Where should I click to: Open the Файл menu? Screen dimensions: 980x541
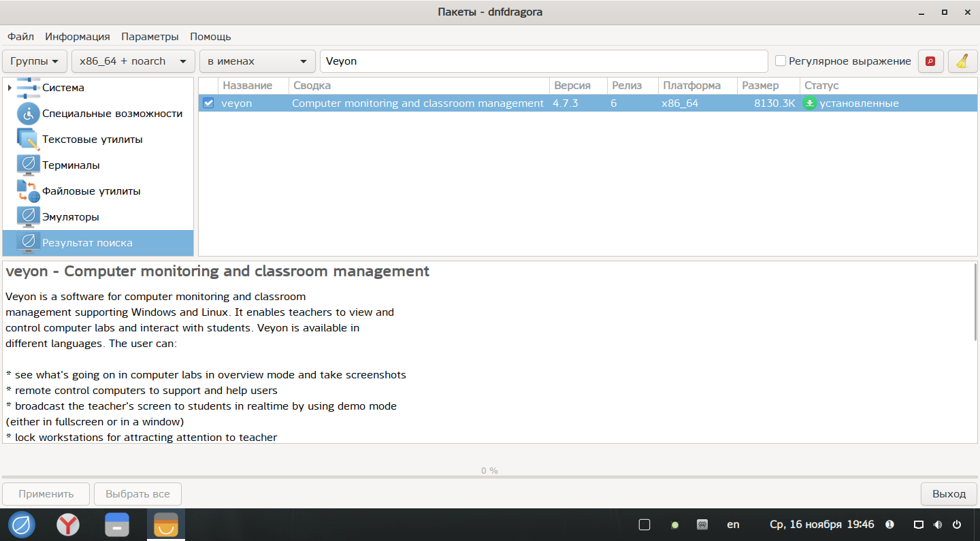click(21, 37)
